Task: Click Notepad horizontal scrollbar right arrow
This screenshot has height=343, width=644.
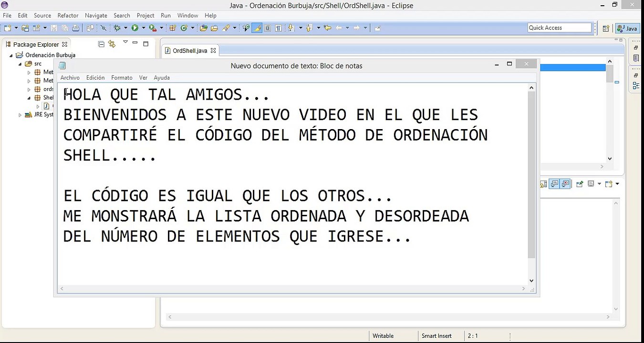Action: [x=524, y=289]
